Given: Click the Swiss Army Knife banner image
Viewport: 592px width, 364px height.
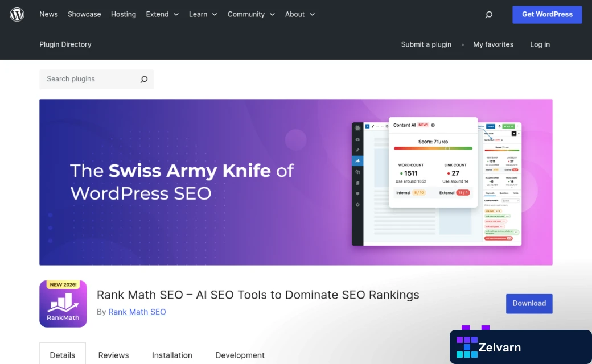Looking at the screenshot, I should tap(295, 182).
